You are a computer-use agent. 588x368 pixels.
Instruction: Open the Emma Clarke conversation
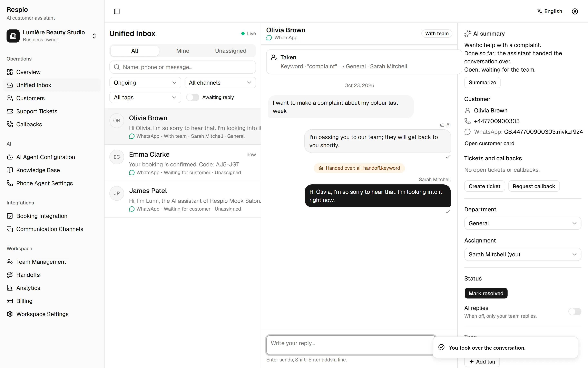pos(183,163)
